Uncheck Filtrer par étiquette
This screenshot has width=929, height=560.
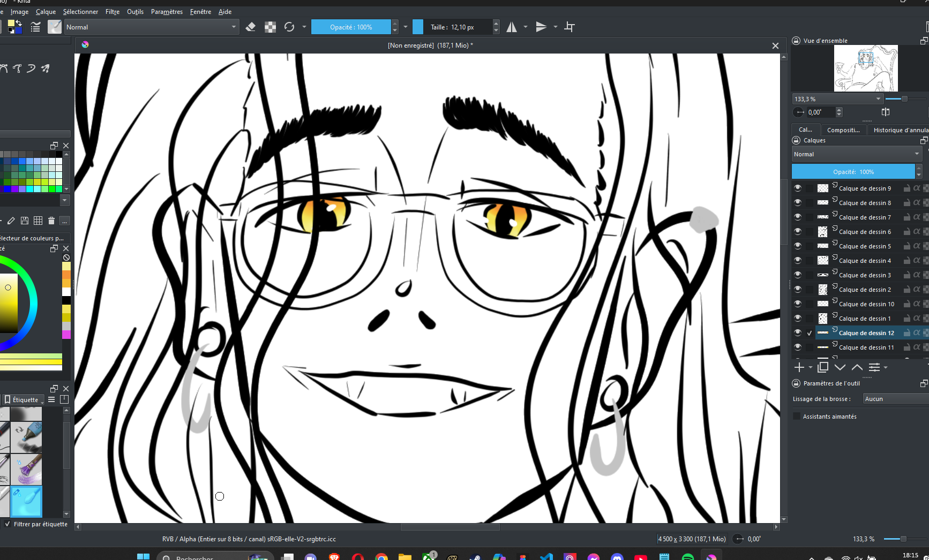(8, 524)
